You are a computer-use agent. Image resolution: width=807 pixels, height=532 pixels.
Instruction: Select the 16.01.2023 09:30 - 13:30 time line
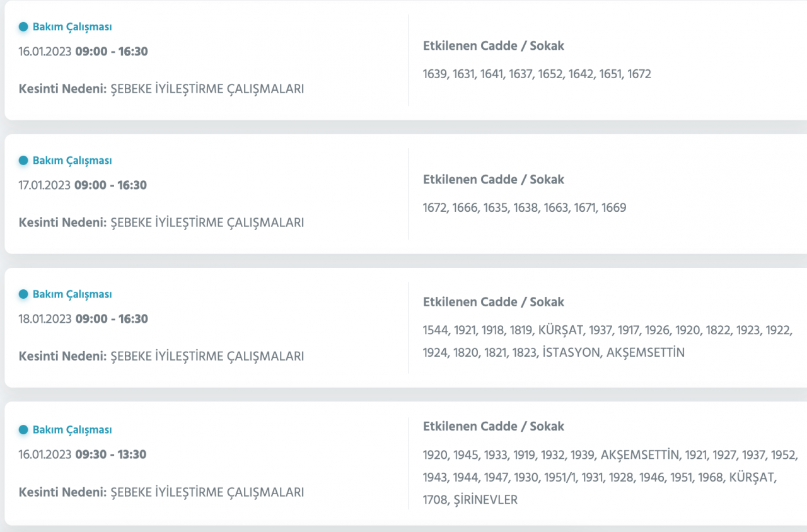click(x=83, y=454)
